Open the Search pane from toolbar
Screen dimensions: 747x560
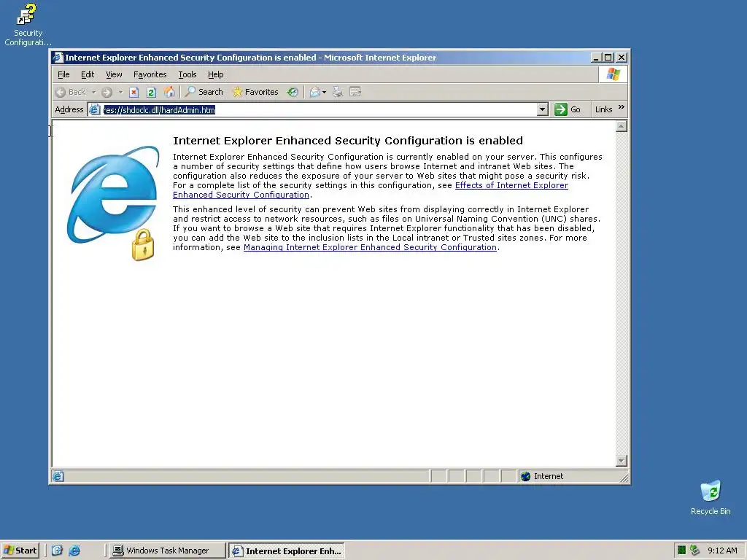[204, 92]
